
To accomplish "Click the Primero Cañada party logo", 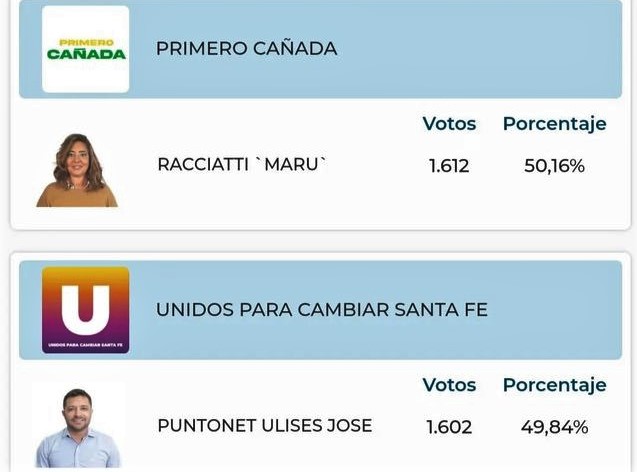I will tap(86, 49).
